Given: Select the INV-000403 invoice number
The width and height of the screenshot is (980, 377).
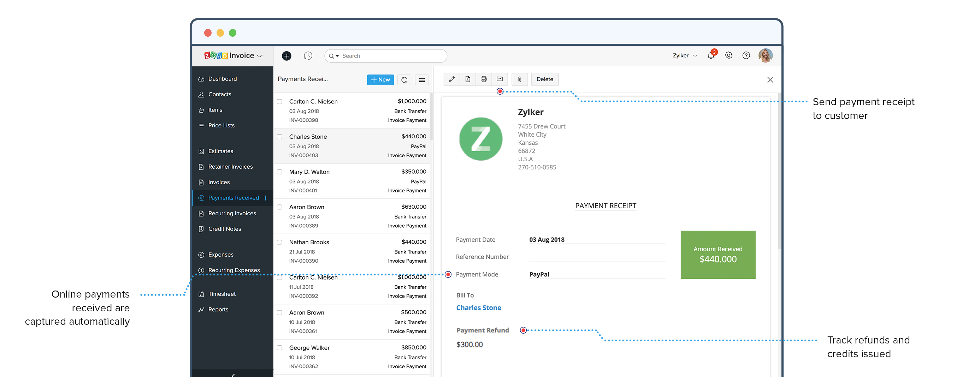Looking at the screenshot, I should coord(303,155).
